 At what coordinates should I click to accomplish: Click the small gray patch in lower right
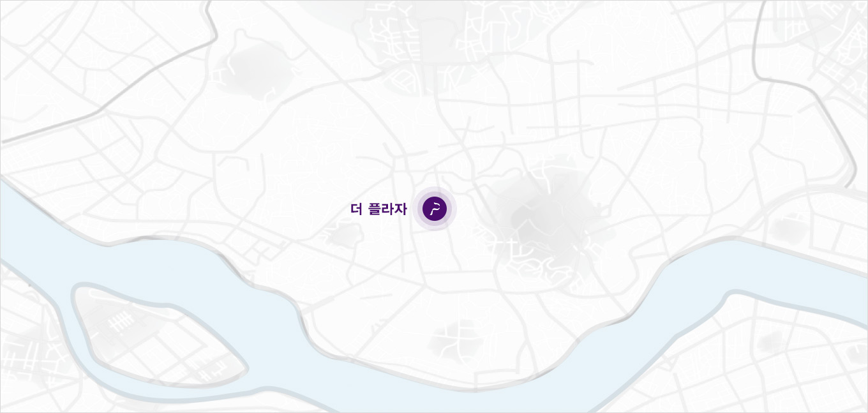770,342
